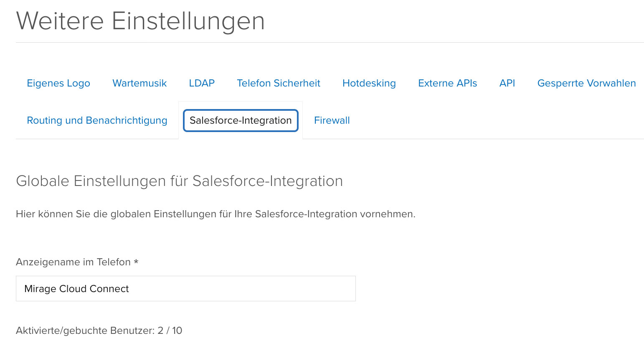Select the active Salesforce-Integration tab
This screenshot has height=351, width=644.
pos(241,120)
